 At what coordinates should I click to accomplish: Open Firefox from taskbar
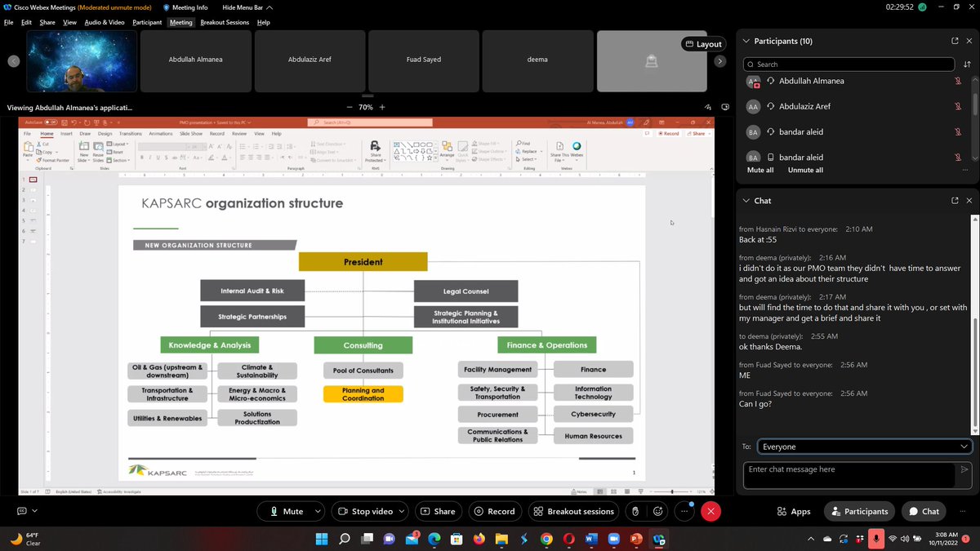coord(479,539)
